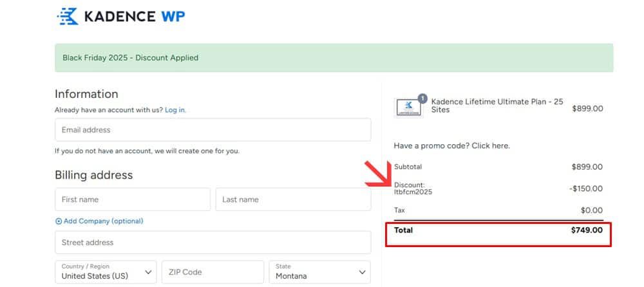The height and width of the screenshot is (287, 644).
Task: Open the Country / Region dropdown
Action: tap(106, 272)
